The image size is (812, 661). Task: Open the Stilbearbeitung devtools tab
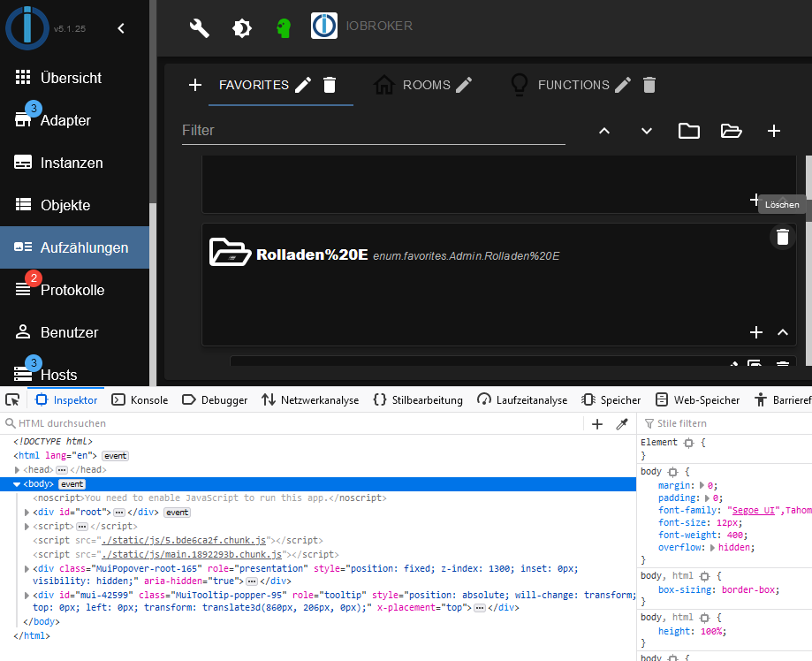coord(418,400)
